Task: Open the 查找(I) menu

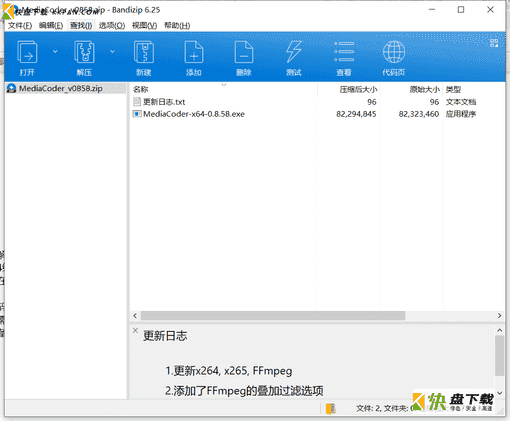Action: (x=81, y=25)
